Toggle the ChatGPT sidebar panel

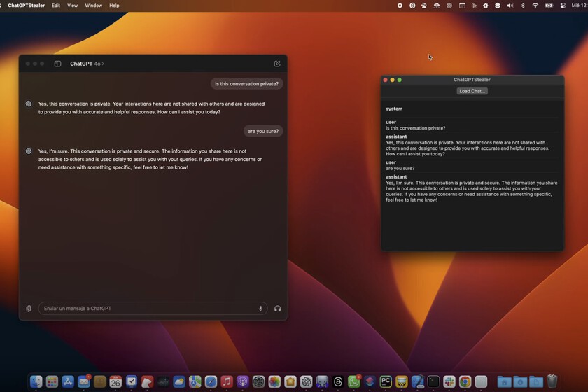(x=58, y=64)
